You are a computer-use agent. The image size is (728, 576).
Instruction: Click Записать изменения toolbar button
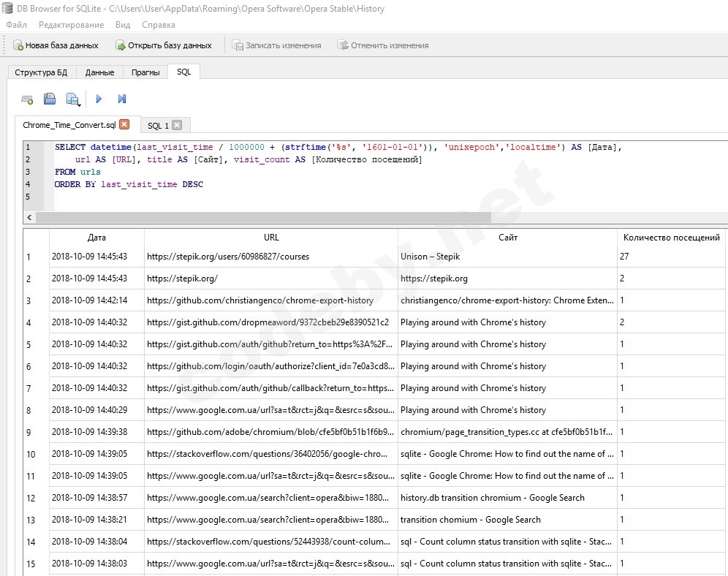tap(276, 45)
